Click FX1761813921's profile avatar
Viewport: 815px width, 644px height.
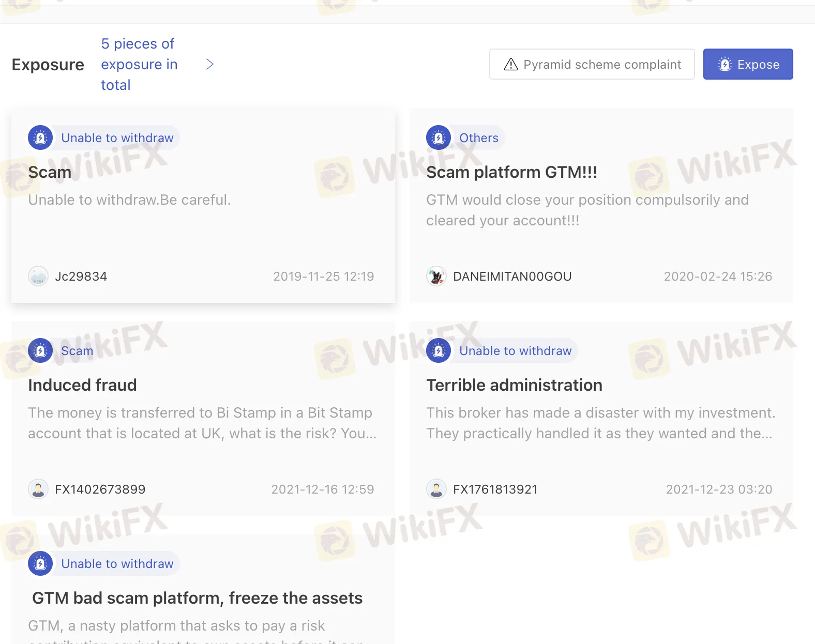(437, 489)
